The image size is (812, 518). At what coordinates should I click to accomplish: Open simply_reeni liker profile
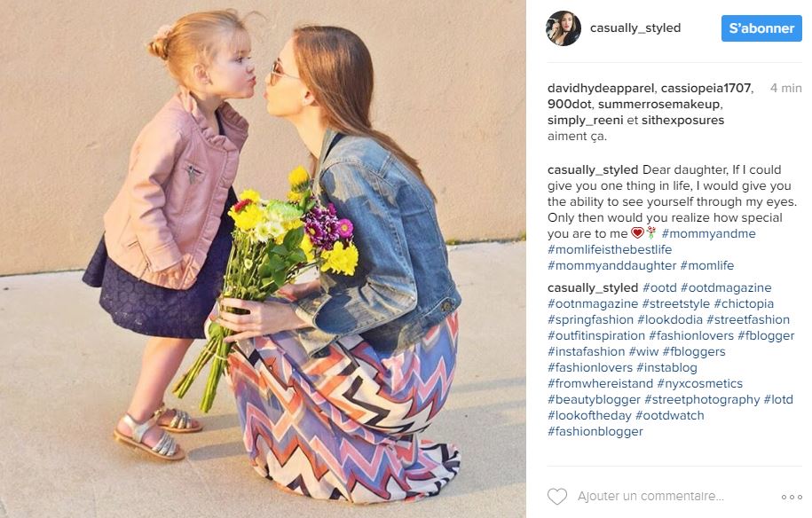(x=585, y=120)
